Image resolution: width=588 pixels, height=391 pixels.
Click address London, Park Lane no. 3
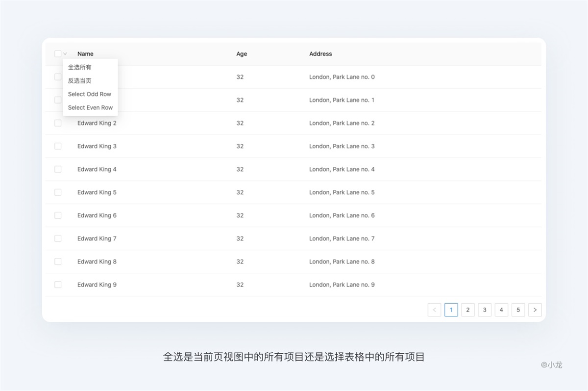(x=342, y=146)
